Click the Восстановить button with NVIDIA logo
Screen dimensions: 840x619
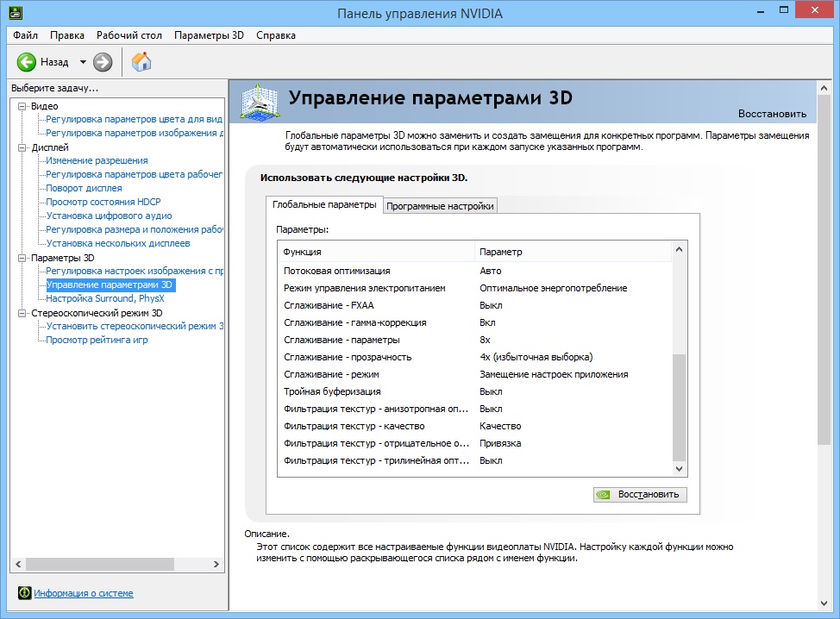pyautogui.click(x=640, y=494)
